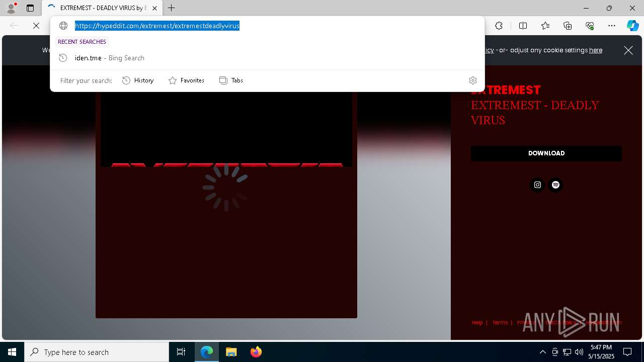644x362 pixels.
Task: Filter search by History
Action: (138, 80)
